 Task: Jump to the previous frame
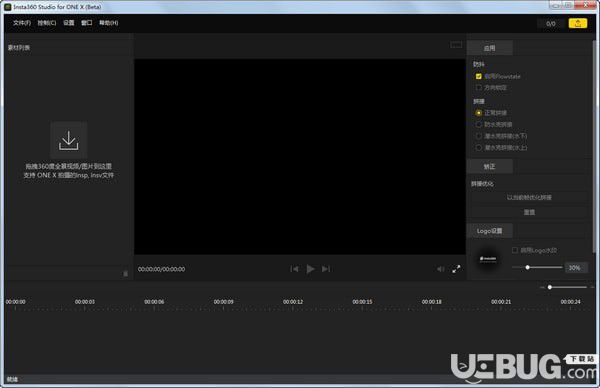294,269
